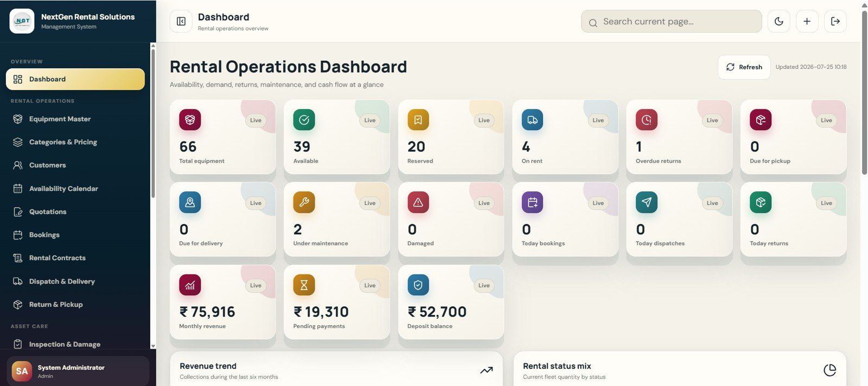Click the 39 Available value
The image size is (868, 386).
[302, 147]
